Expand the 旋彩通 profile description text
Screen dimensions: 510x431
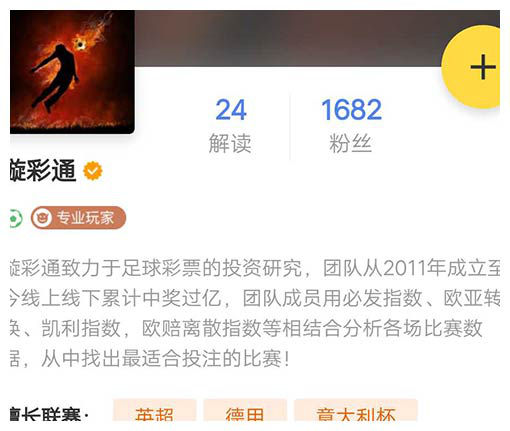point(255,313)
